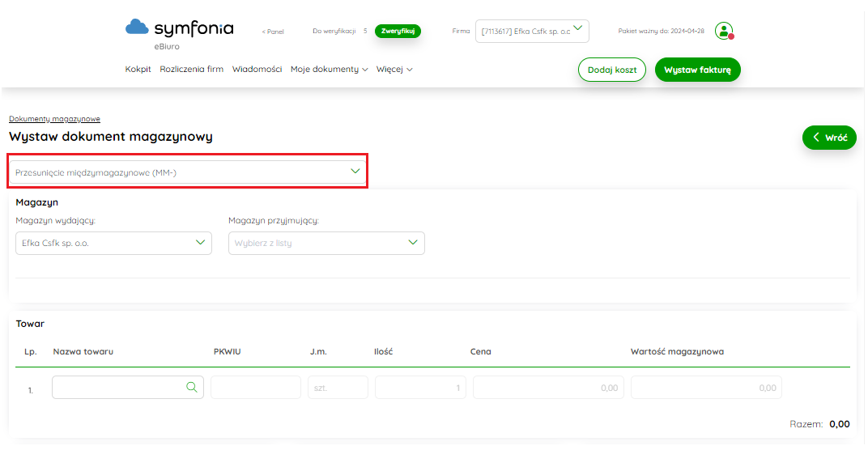
Task: Open the Magazyn wydający dropdown
Action: click(113, 243)
